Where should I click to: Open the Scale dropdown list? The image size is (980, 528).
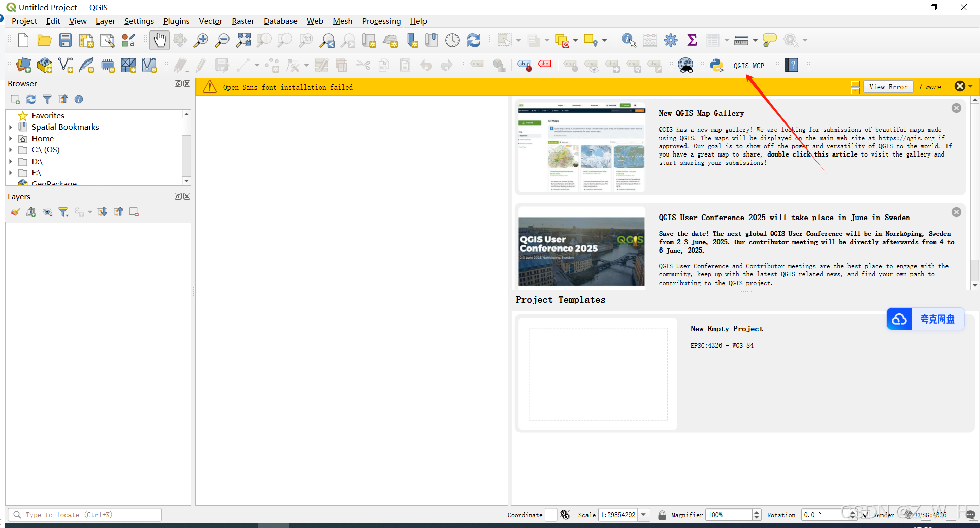pos(644,515)
